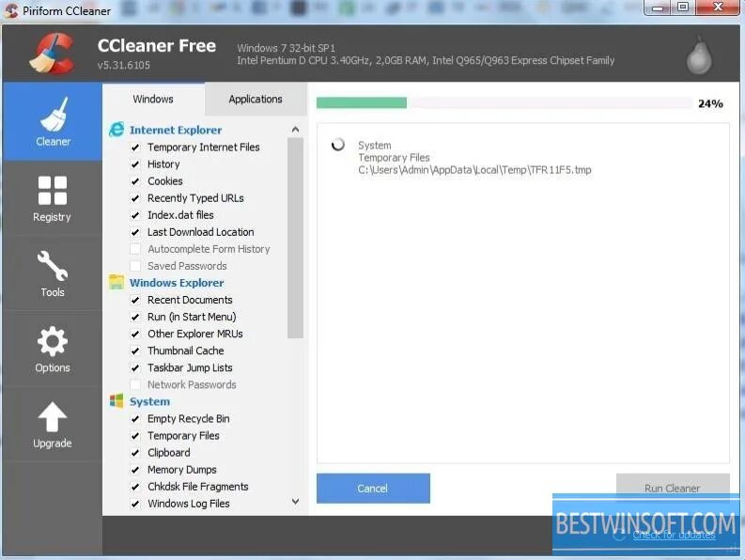The height and width of the screenshot is (560, 745).
Task: Uncheck Last Download Location
Action: (x=135, y=232)
